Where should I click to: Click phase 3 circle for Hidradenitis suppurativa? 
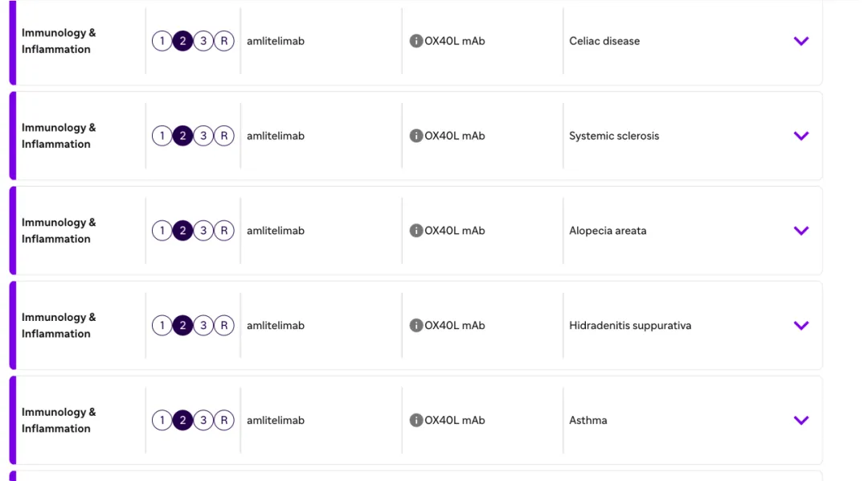pos(203,326)
